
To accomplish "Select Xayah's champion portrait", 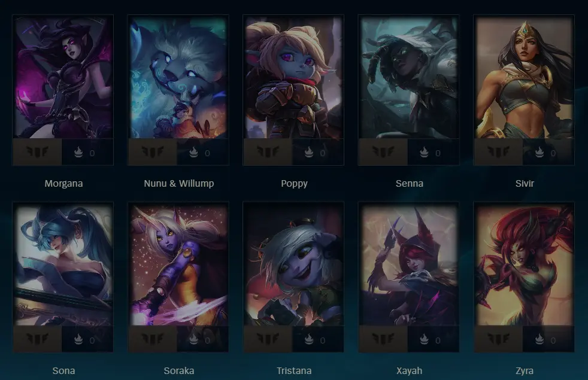I will (x=409, y=265).
